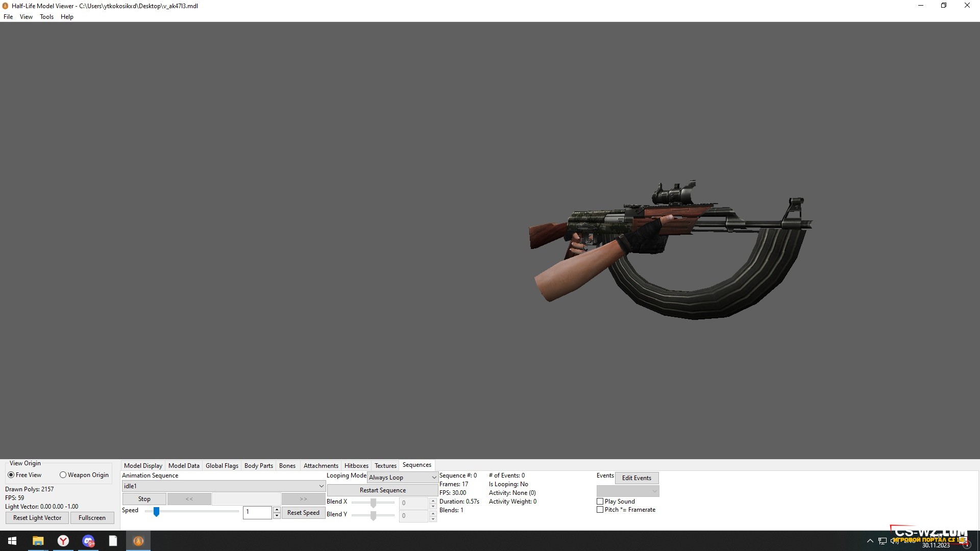This screenshot has width=980, height=551.
Task: Select the Sequences tab
Action: (417, 465)
